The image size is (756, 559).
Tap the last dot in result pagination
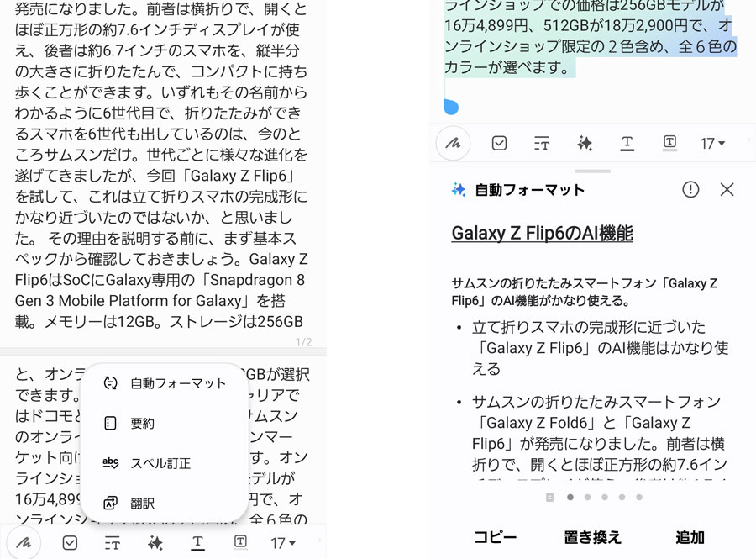pos(639,498)
